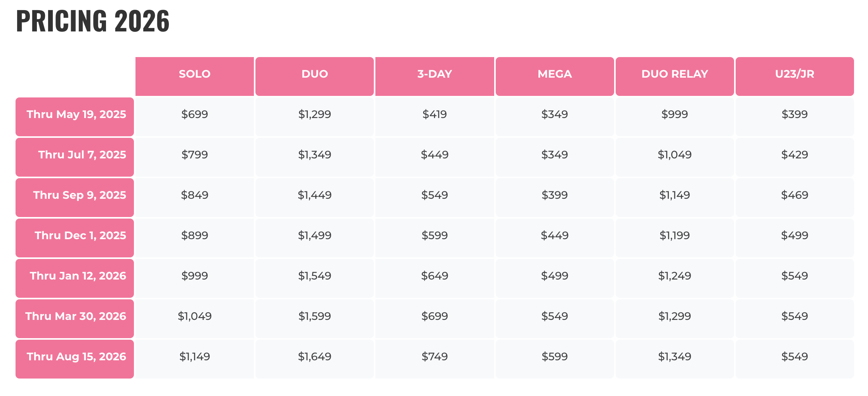Select the Thru Sep 9, 2025 row label
Screen dimensions: 868x396
(x=79, y=195)
